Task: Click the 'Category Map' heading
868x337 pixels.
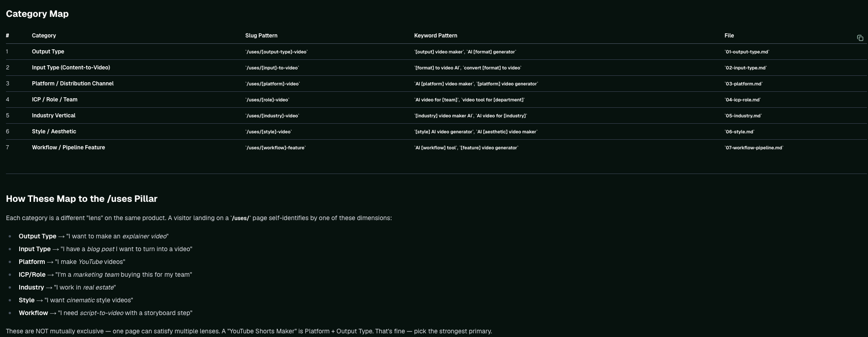Action: coord(37,14)
